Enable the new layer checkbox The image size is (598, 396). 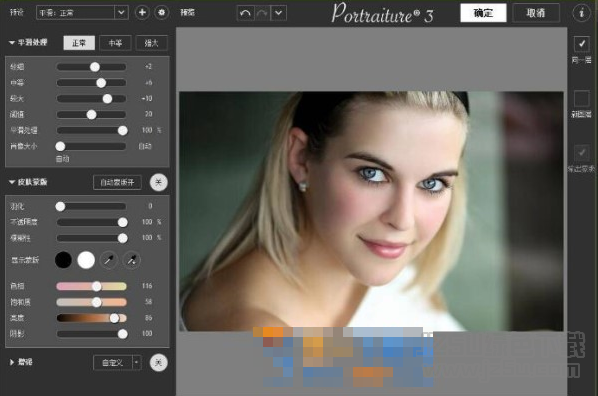[582, 98]
